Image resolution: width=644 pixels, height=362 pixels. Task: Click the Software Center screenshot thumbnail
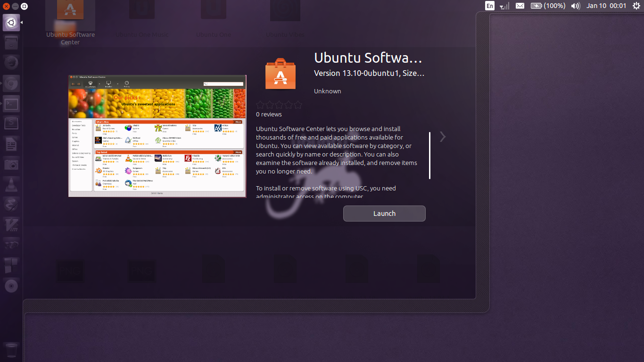pyautogui.click(x=157, y=136)
